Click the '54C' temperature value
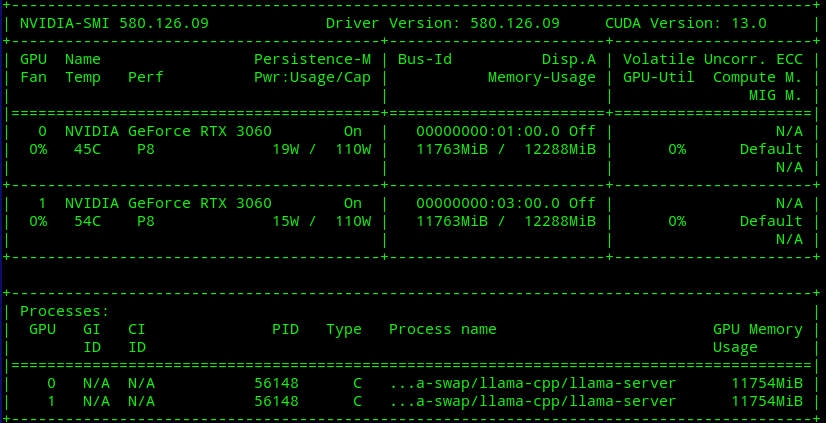 [87, 221]
